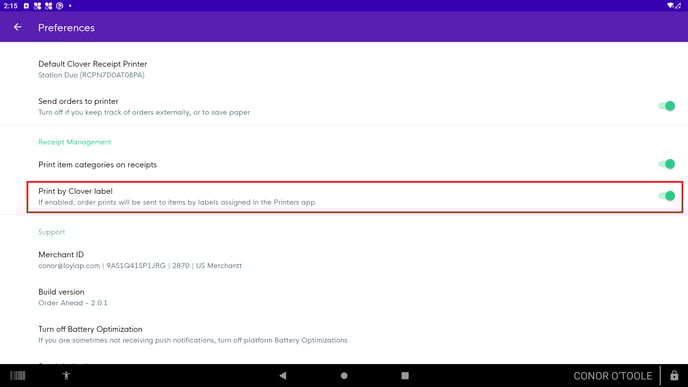Viewport: 688px width, 387px height.
Task: Open Turn off Battery Optimization setting
Action: pos(344,334)
